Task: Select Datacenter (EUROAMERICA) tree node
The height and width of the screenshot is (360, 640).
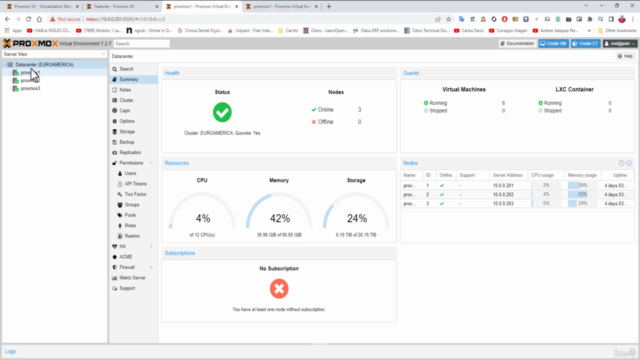Action: [x=44, y=64]
